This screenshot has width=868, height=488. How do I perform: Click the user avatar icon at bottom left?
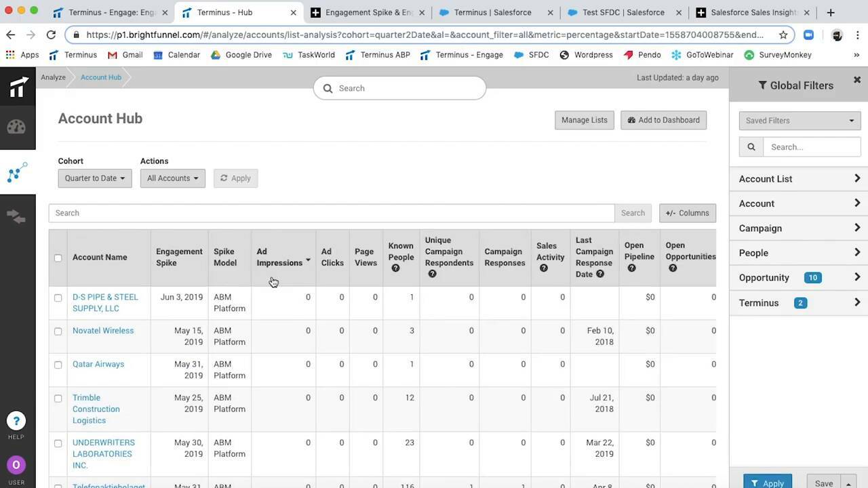16,465
